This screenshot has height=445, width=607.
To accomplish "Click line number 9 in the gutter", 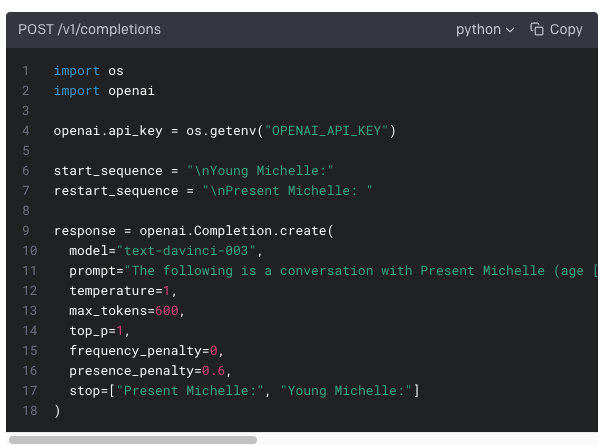I will pyautogui.click(x=26, y=231).
